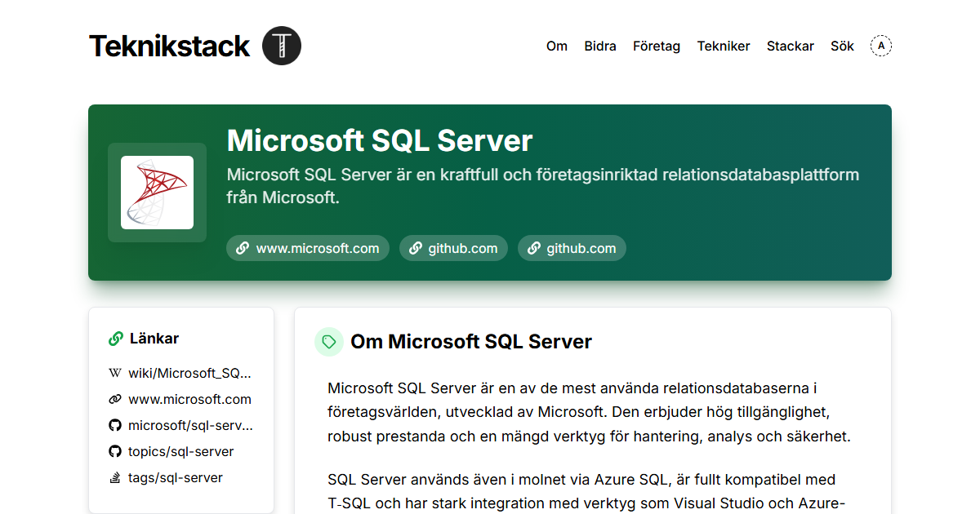
Task: Open the Företag navigation item
Action: click(657, 46)
